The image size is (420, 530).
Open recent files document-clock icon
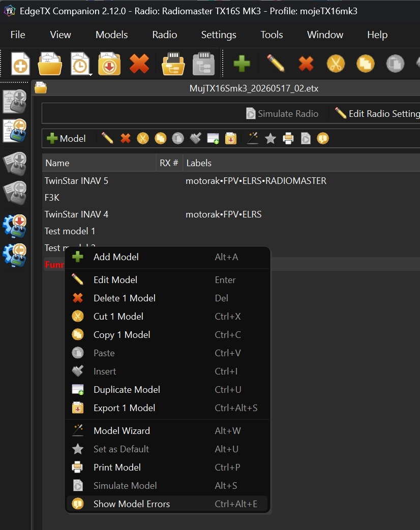pyautogui.click(x=80, y=63)
